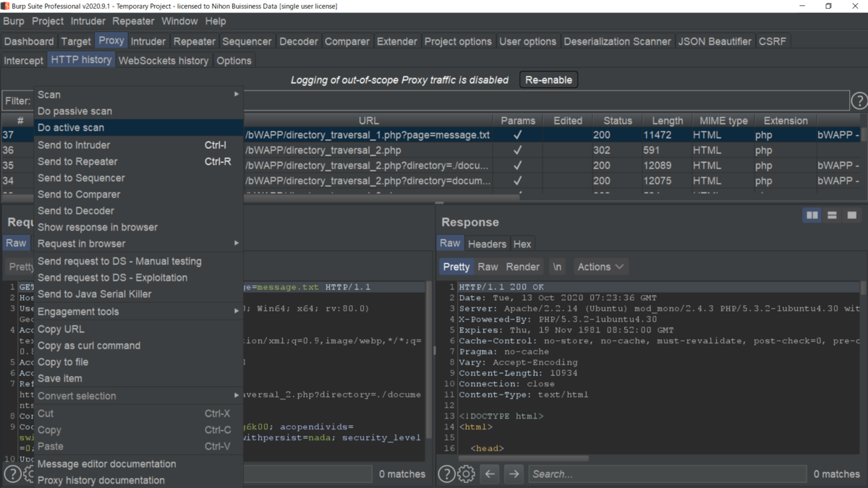The height and width of the screenshot is (488, 868).
Task: Switch to top-bottom layout icon
Action: tap(832, 215)
